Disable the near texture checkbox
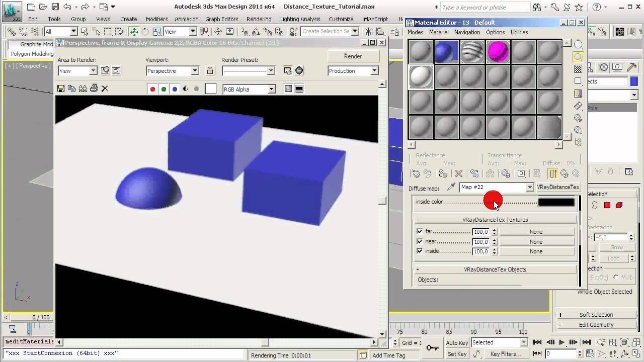Viewport: 644px width, 362px height. coord(420,241)
